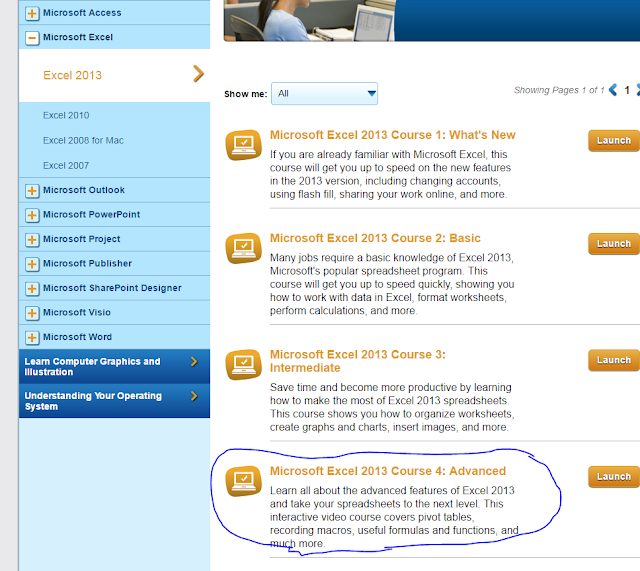
Task: Click the orange chevron next to Excel 2013
Action: click(x=198, y=73)
